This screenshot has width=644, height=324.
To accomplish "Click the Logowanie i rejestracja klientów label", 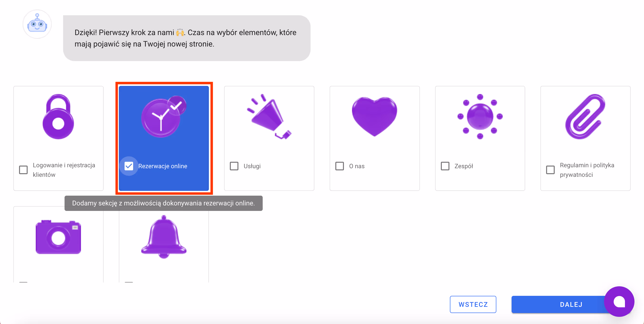I will (x=64, y=170).
